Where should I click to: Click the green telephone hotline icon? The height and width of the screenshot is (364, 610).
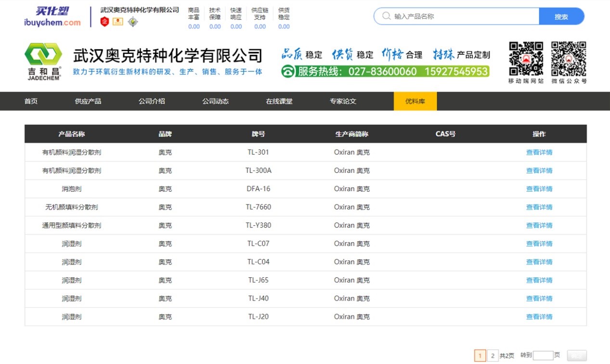click(288, 71)
